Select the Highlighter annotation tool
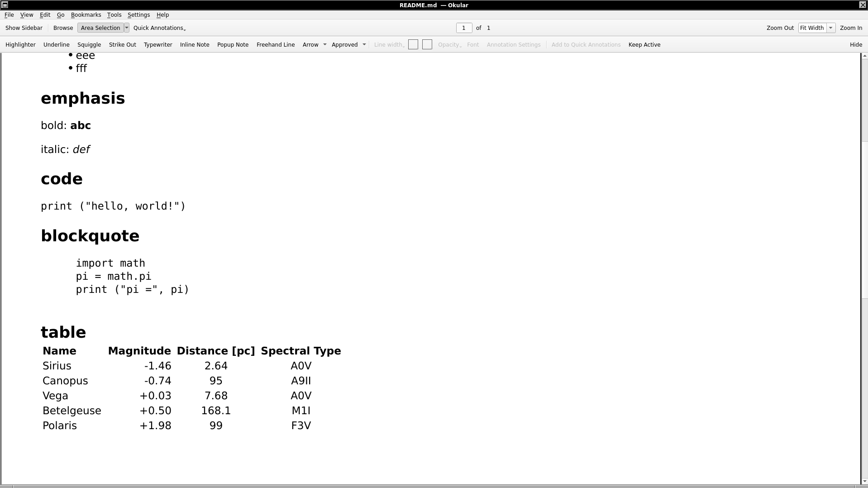 coord(20,45)
